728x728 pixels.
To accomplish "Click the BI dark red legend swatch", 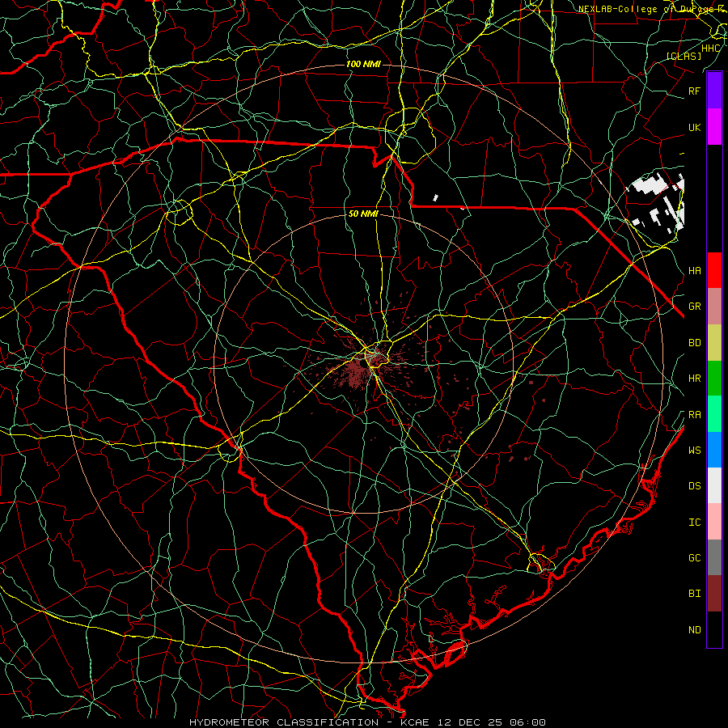I will coord(714,594).
